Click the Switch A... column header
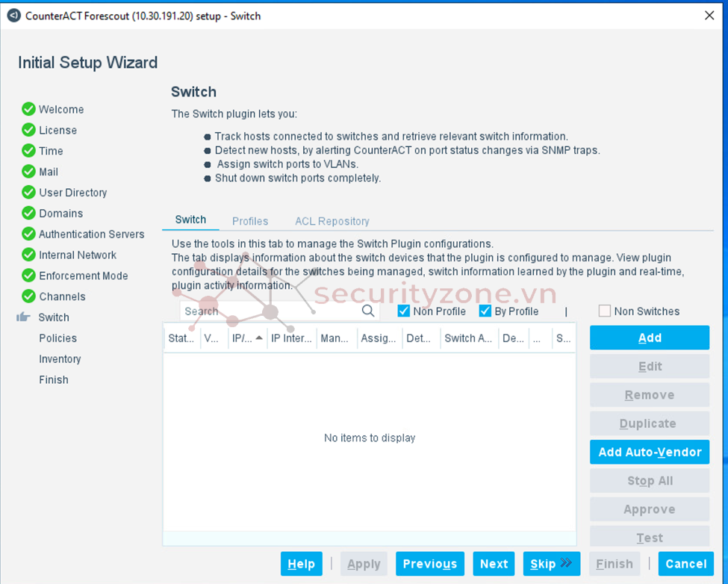 coord(468,338)
